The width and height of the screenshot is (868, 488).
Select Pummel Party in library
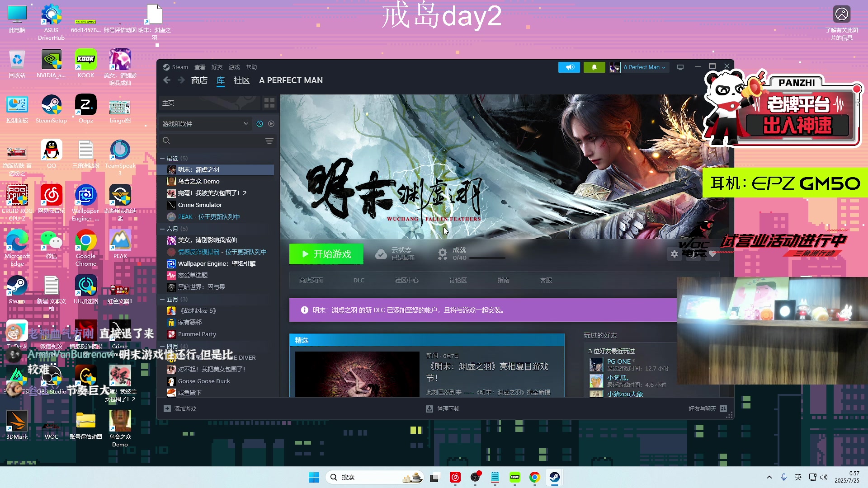coord(217,334)
